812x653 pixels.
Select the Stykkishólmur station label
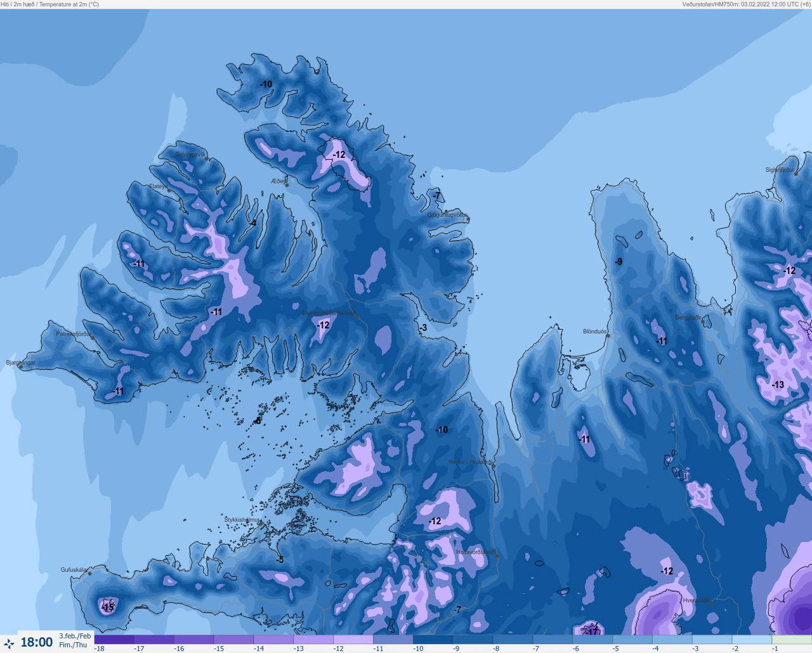[x=242, y=520]
